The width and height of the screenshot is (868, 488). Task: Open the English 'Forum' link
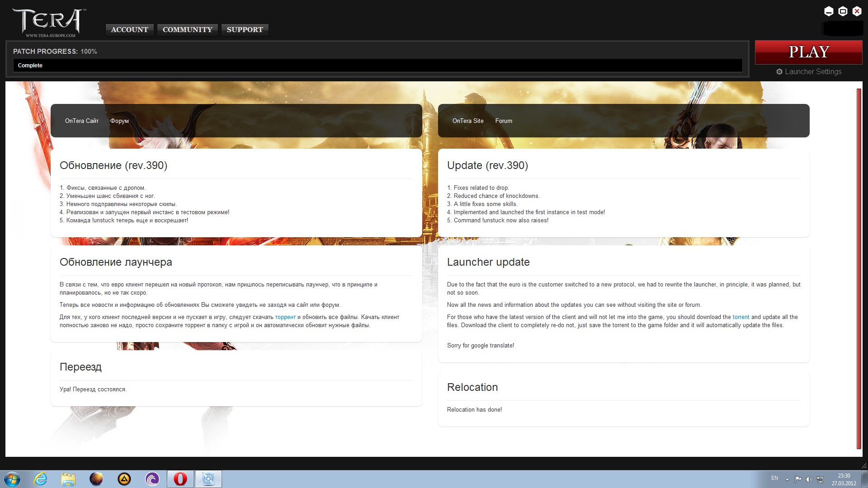504,121
